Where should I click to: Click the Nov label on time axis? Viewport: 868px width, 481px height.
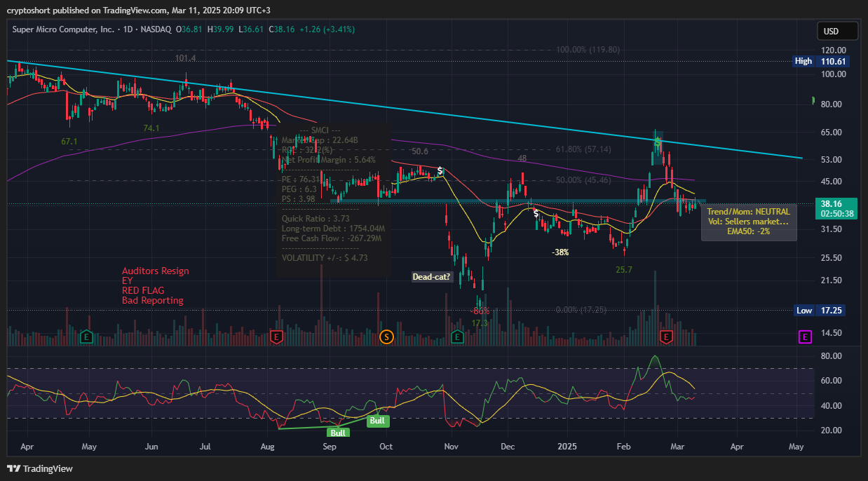[452, 446]
